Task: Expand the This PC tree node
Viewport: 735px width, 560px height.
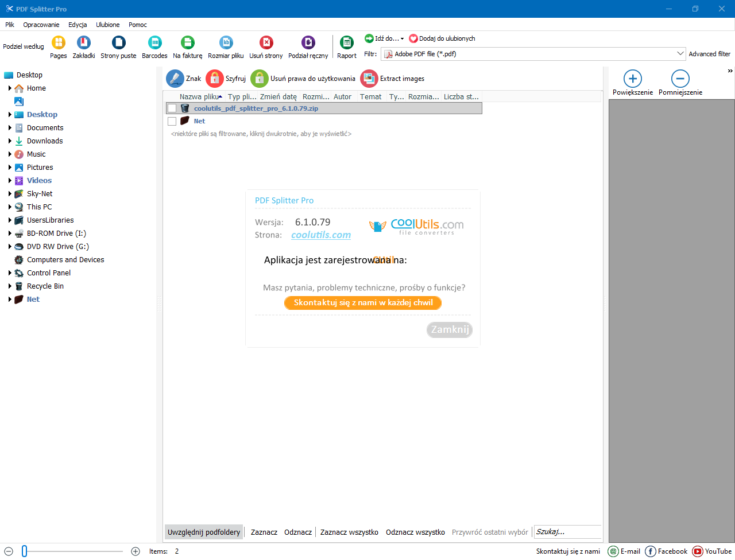Action: 10,207
